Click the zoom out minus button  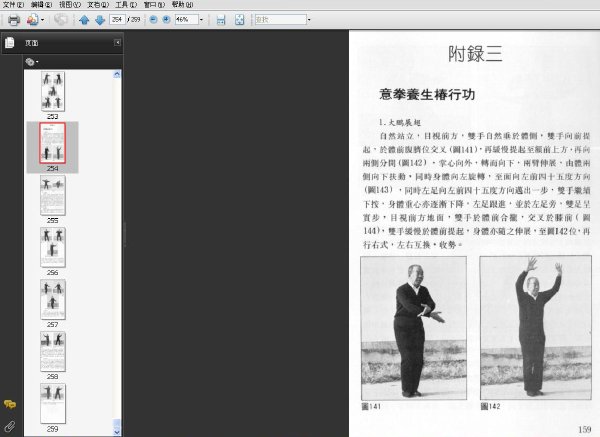153,20
